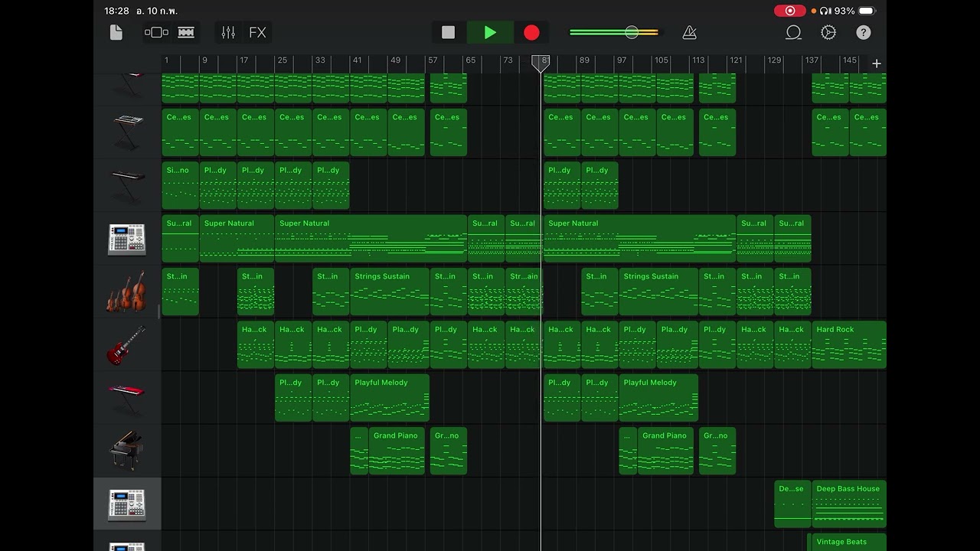The height and width of the screenshot is (551, 980).
Task: Select the Vintage Beats region
Action: click(x=848, y=543)
